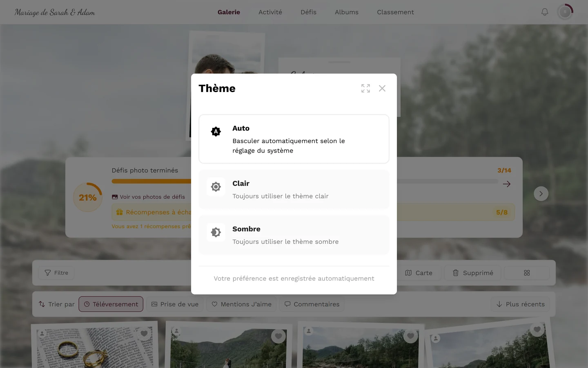
Task: Click the "Vous avez 1 récompenses" text
Action: (151, 227)
